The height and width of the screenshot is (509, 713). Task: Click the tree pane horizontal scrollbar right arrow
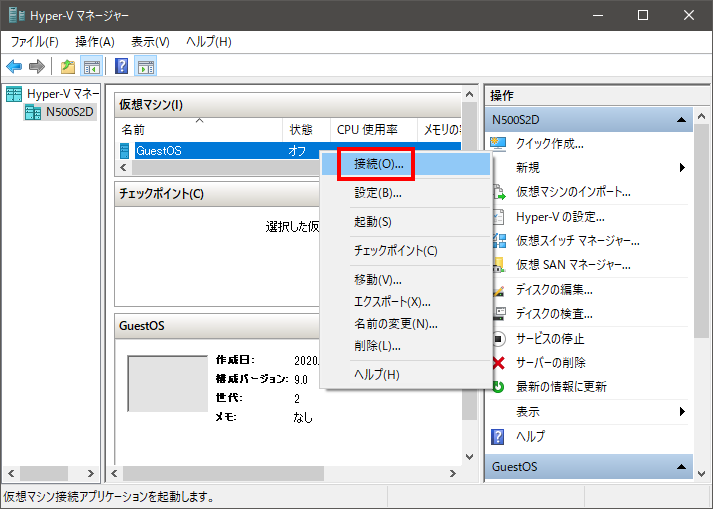[90, 474]
